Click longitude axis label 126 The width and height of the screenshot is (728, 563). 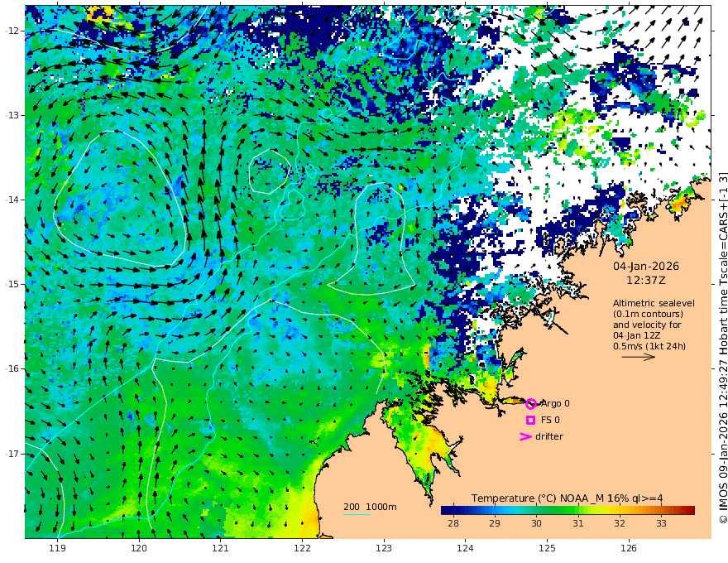click(629, 549)
